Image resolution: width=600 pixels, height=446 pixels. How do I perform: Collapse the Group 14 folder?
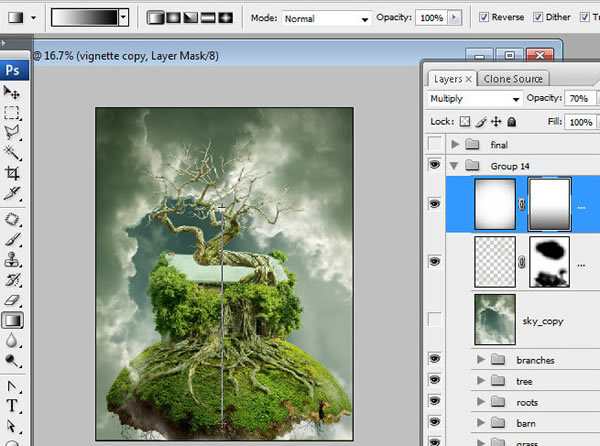point(456,165)
